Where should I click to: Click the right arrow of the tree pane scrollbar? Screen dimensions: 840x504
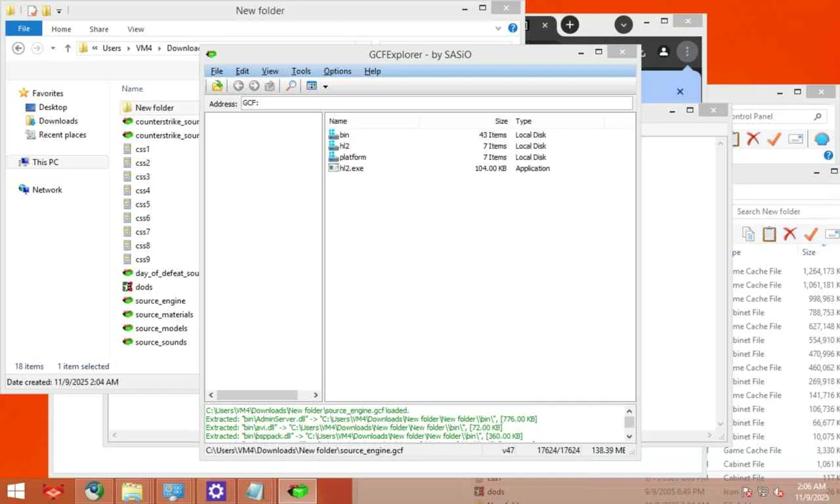pyautogui.click(x=315, y=395)
